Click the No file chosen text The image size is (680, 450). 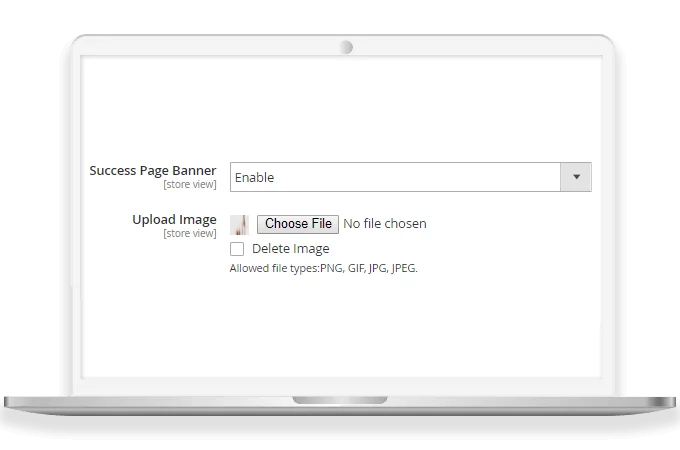[x=385, y=224]
